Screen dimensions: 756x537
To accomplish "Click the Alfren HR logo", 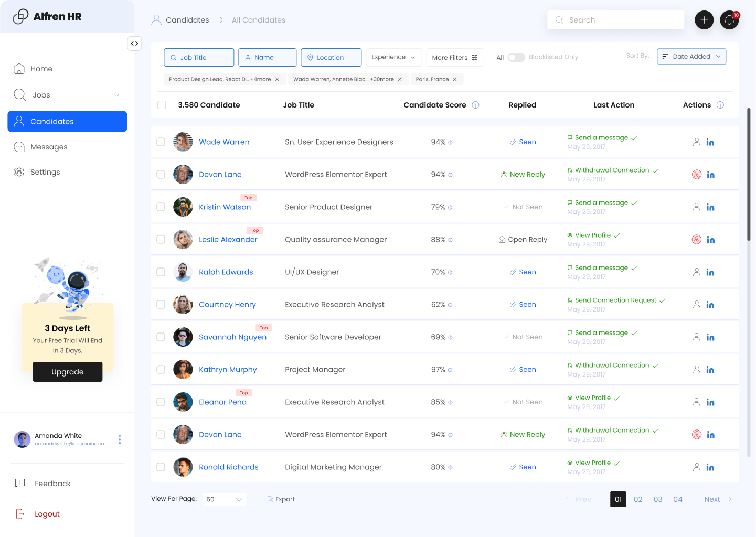I will pos(47,16).
